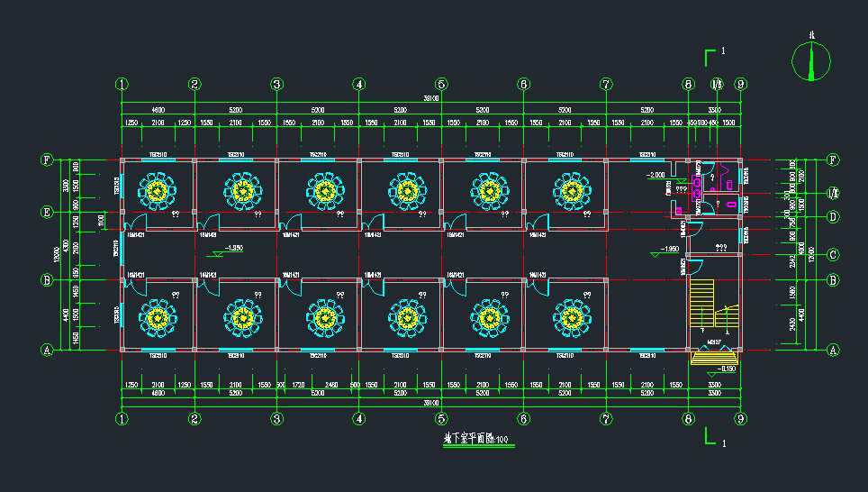868x492 pixels.
Task: Click the M3127 entrance door label
Action: pyautogui.click(x=714, y=343)
